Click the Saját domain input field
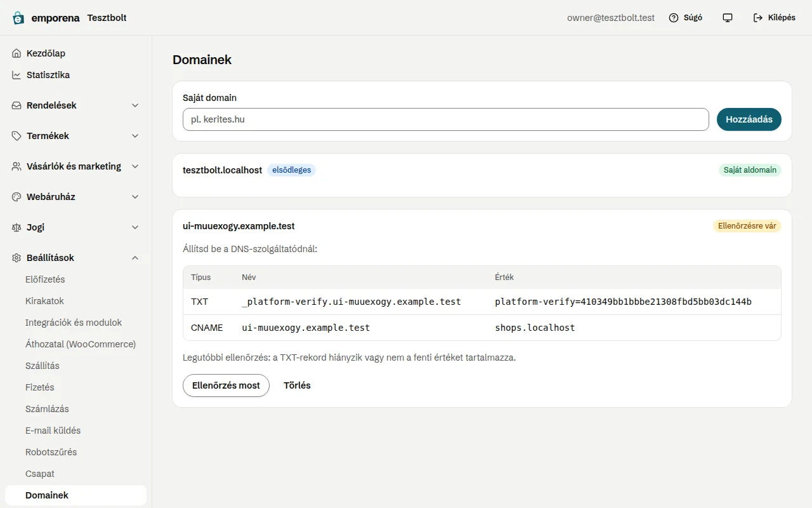Viewport: 812px width, 508px height. click(446, 119)
